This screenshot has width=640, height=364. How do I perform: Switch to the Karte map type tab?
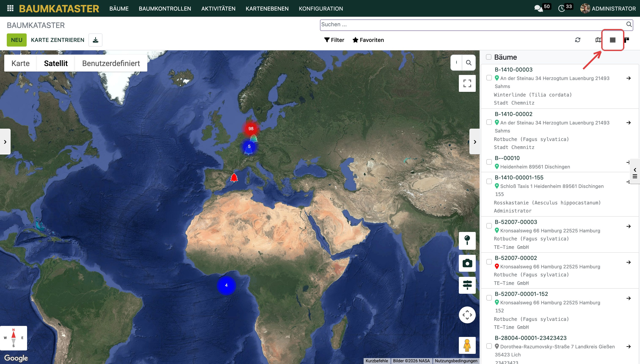tap(21, 63)
